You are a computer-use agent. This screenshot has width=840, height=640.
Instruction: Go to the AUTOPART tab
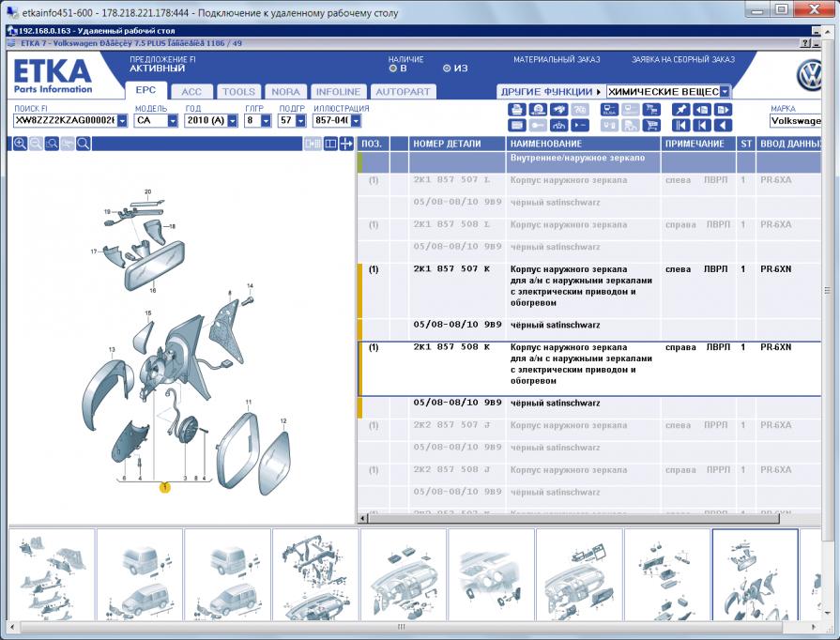coord(403,92)
